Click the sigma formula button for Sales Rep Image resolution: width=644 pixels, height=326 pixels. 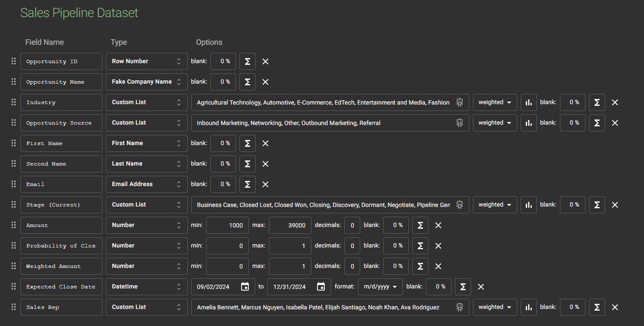click(597, 307)
